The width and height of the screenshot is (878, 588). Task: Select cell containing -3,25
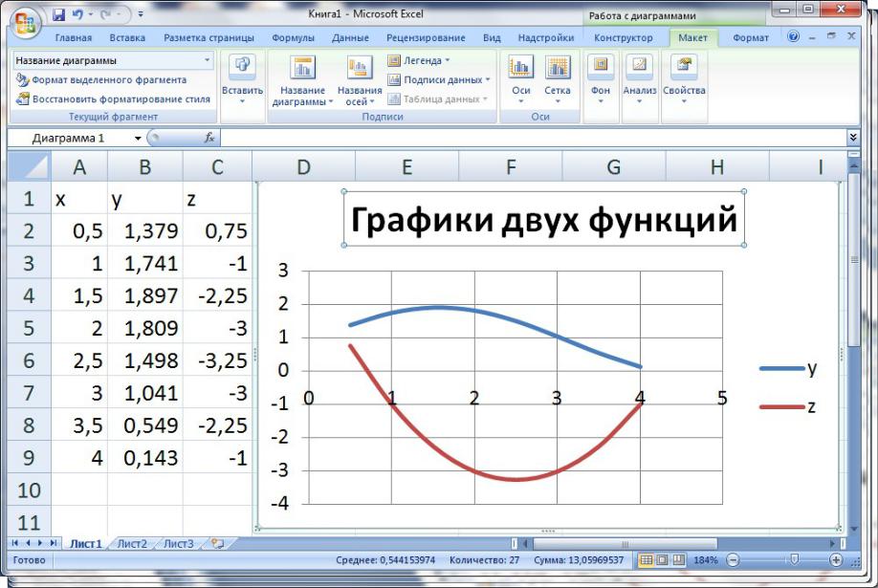217,360
